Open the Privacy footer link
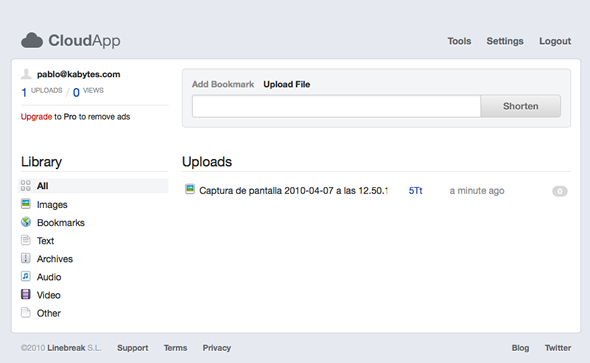Viewport: 590px width, 363px height. point(217,348)
